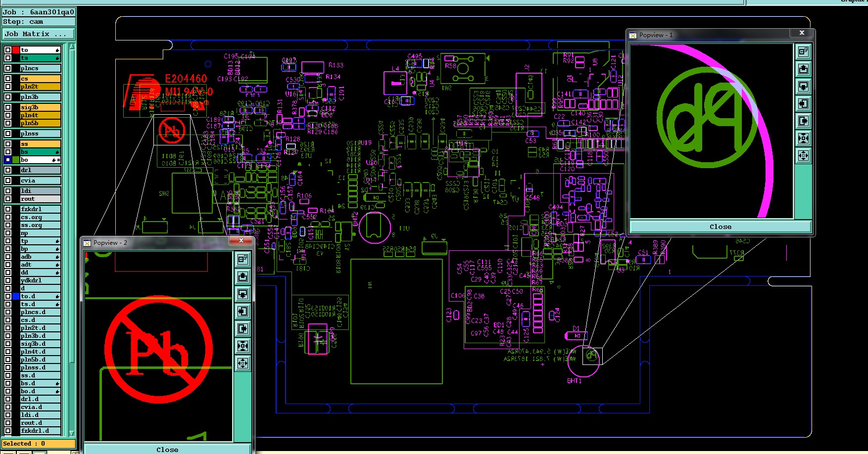Click the blue color swatch of layer 'to.d'
868x454 pixels.
(16, 296)
